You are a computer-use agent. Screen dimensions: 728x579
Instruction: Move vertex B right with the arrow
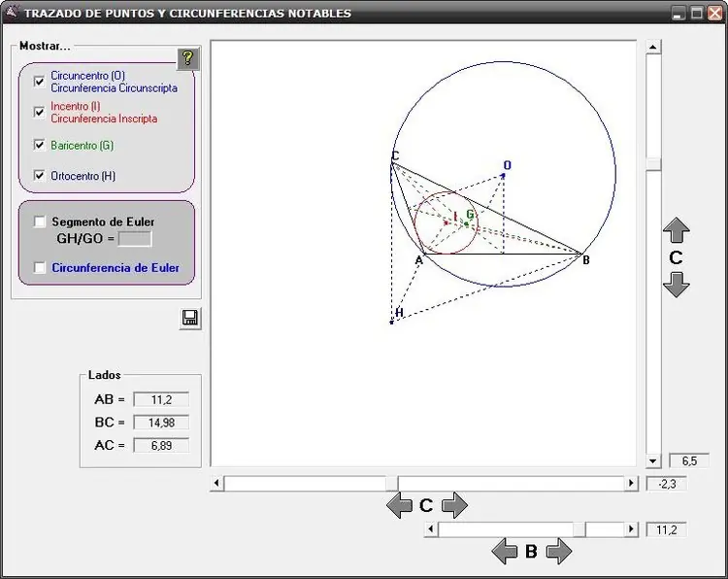559,551
